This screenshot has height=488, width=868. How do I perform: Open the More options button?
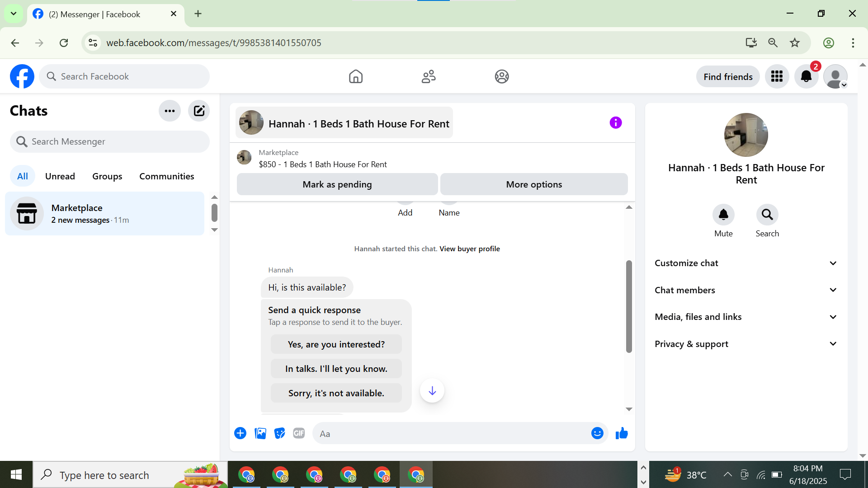(534, 184)
